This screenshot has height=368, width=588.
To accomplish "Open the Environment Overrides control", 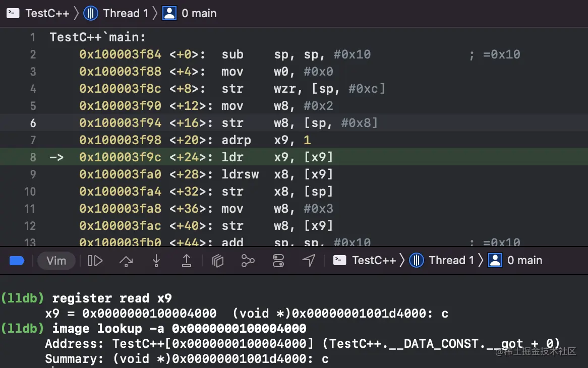I will click(278, 261).
